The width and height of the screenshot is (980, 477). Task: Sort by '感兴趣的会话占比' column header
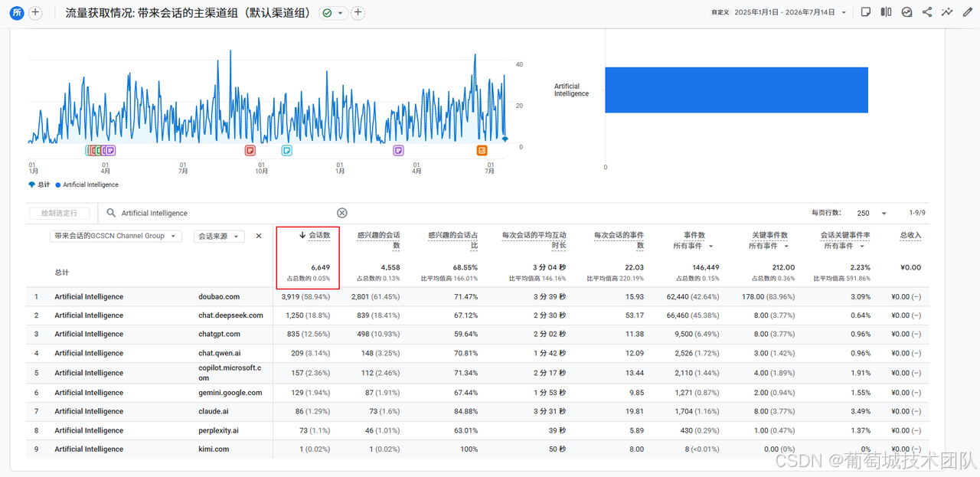coord(452,240)
